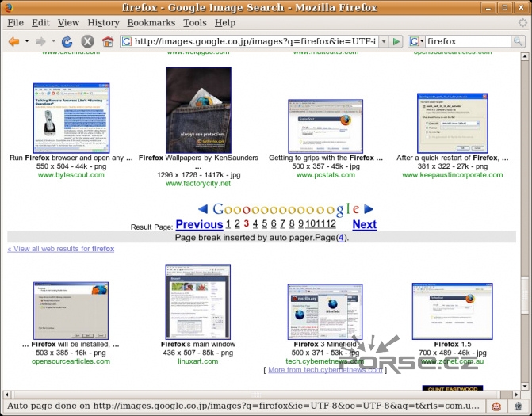532x416 pixels.
Task: Go to result page 2
Action: [237, 223]
